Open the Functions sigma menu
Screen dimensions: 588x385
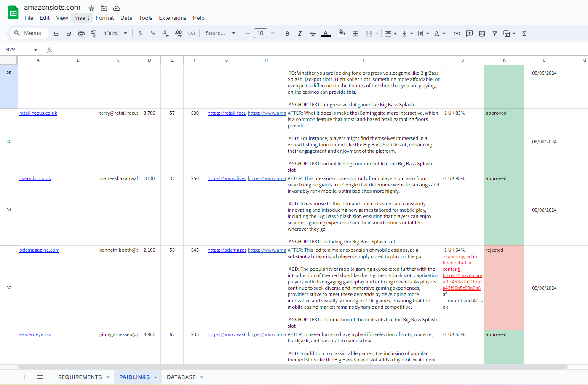(x=524, y=34)
